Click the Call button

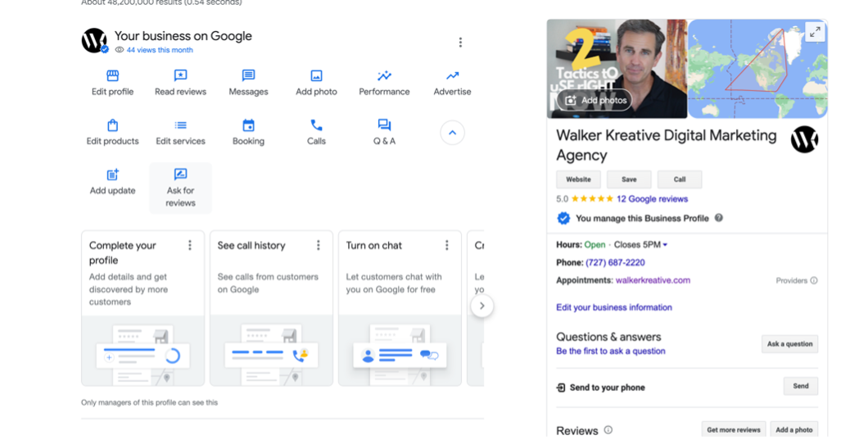click(x=680, y=179)
